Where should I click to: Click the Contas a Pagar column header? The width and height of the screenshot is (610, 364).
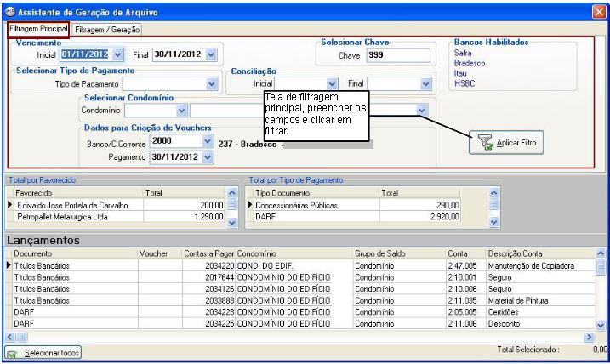208,253
